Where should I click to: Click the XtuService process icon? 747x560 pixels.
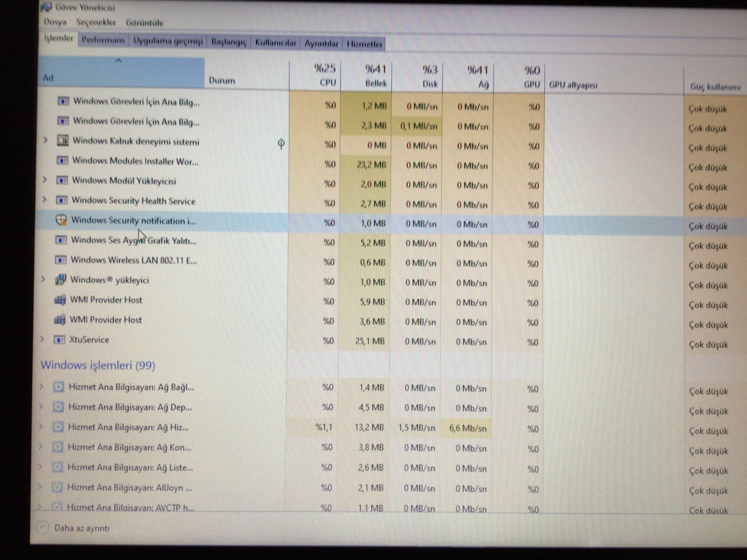pyautogui.click(x=60, y=340)
